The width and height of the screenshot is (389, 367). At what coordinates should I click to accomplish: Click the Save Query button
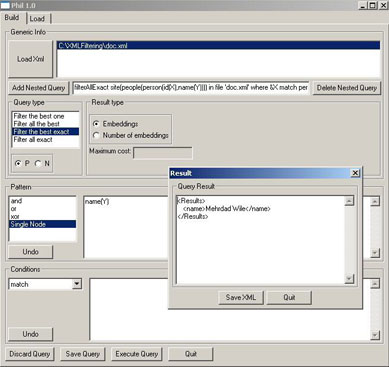(82, 354)
